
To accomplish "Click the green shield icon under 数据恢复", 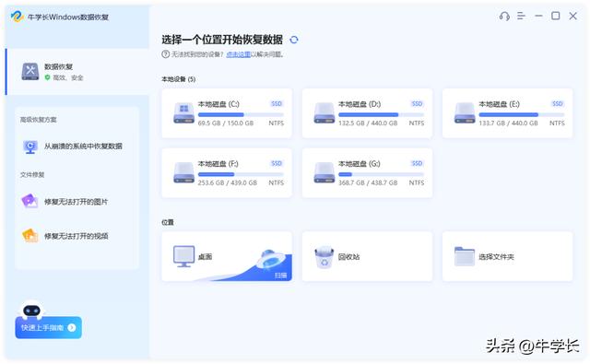I will click(x=47, y=77).
